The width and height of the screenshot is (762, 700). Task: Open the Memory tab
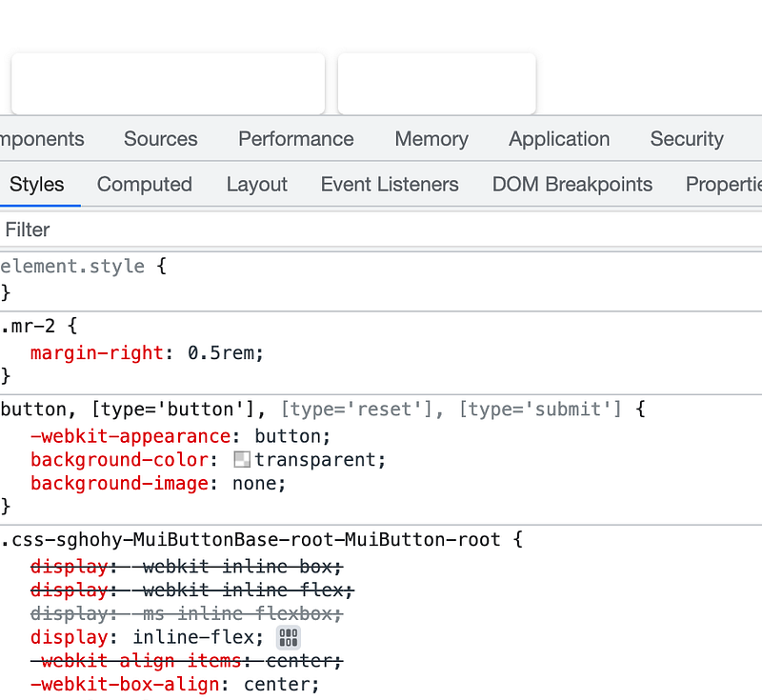coord(431,139)
